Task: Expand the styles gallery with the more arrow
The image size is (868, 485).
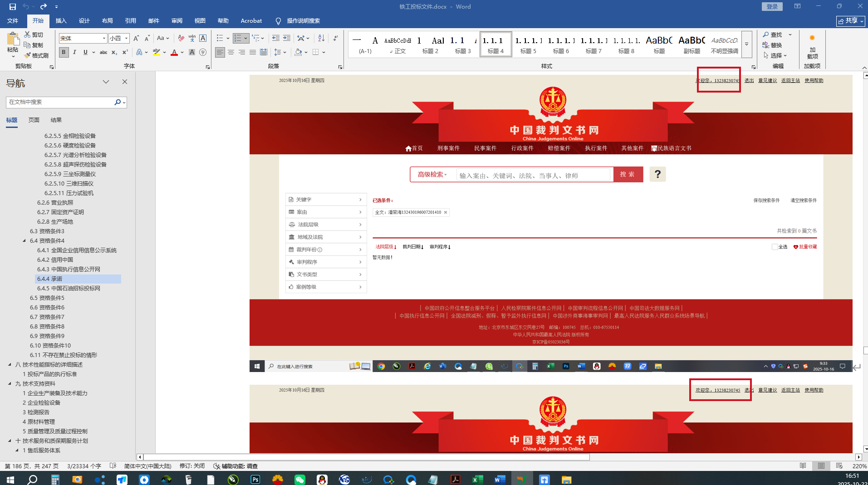Action: (746, 44)
